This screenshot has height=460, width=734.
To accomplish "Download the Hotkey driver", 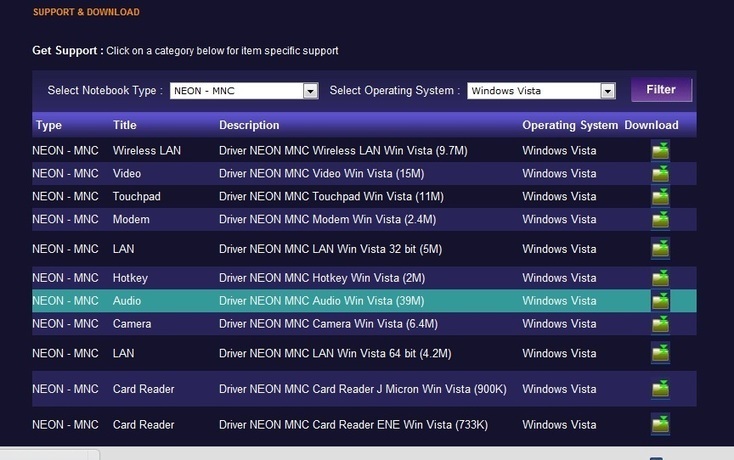I will coord(660,278).
